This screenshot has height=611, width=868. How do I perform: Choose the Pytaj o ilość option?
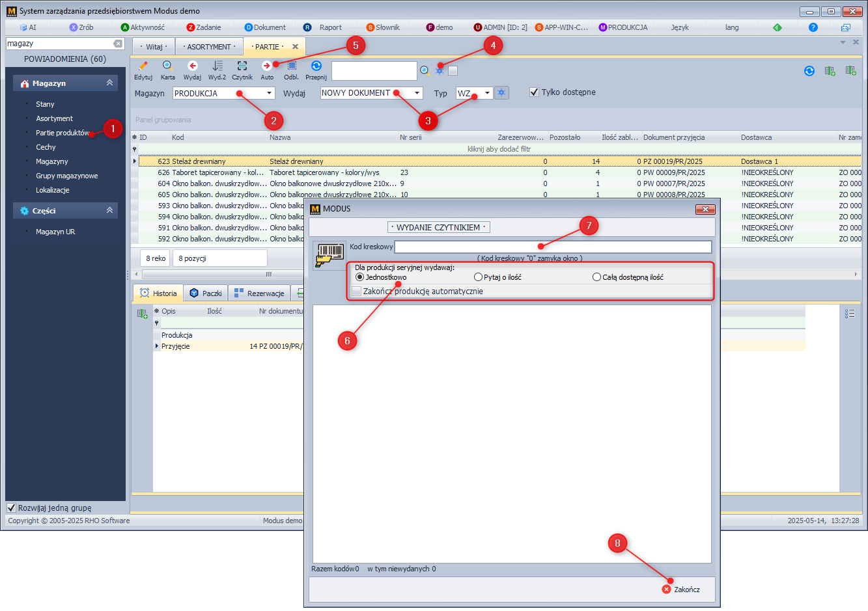pos(479,277)
